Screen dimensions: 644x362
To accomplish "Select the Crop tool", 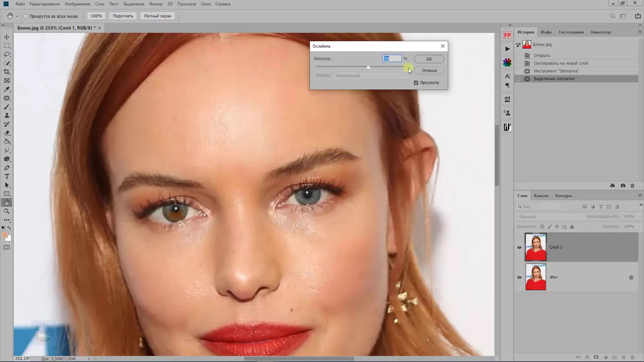I will coord(7,72).
